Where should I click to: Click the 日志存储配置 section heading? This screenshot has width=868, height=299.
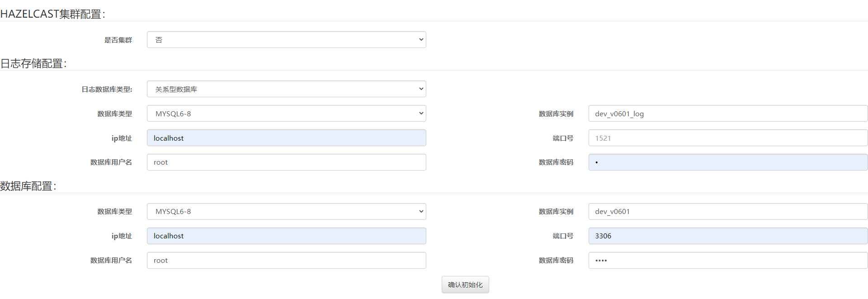[33, 63]
